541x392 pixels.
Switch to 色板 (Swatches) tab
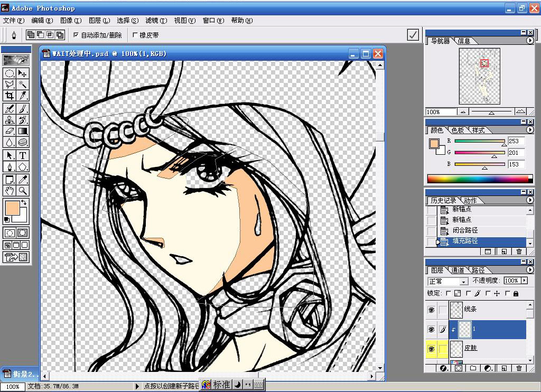point(458,130)
